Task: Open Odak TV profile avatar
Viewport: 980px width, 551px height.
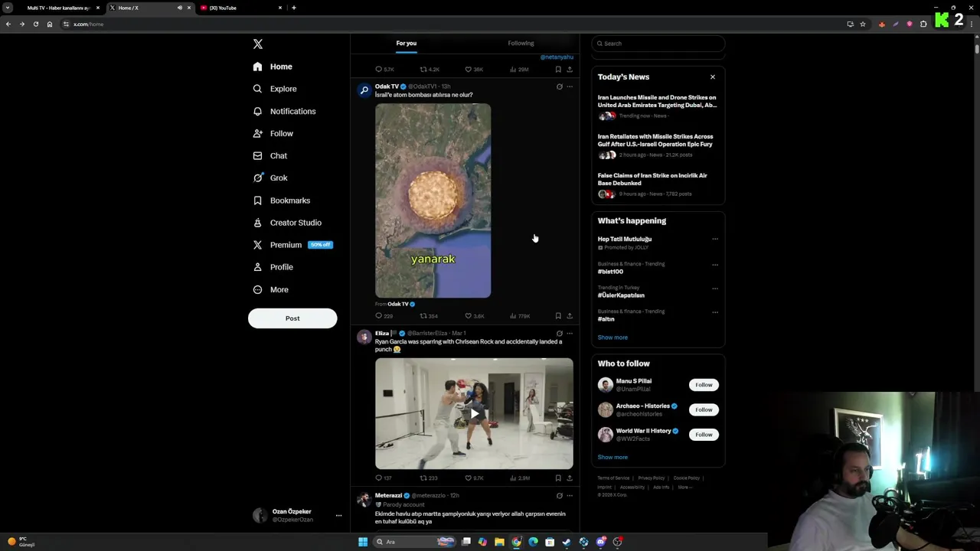Action: [x=364, y=90]
